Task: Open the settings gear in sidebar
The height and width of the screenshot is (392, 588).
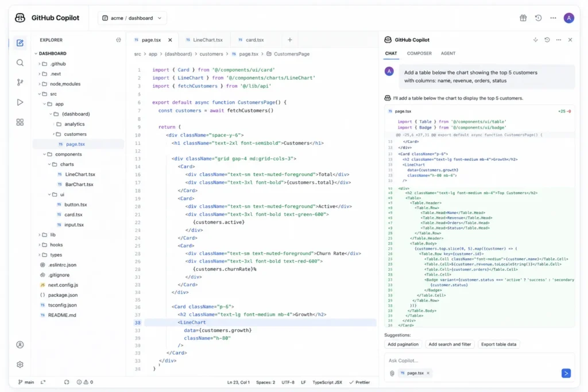Action: [x=20, y=364]
